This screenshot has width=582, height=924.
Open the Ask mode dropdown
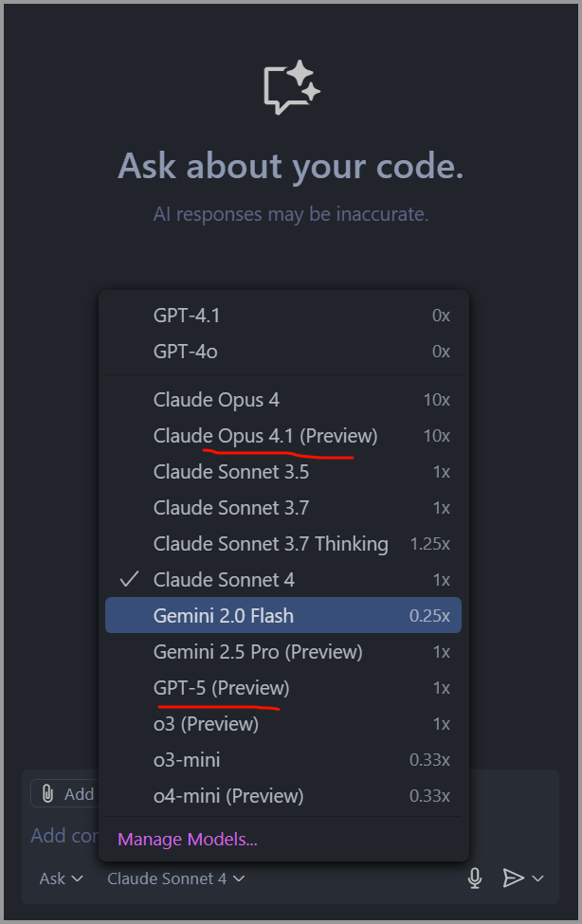point(61,879)
